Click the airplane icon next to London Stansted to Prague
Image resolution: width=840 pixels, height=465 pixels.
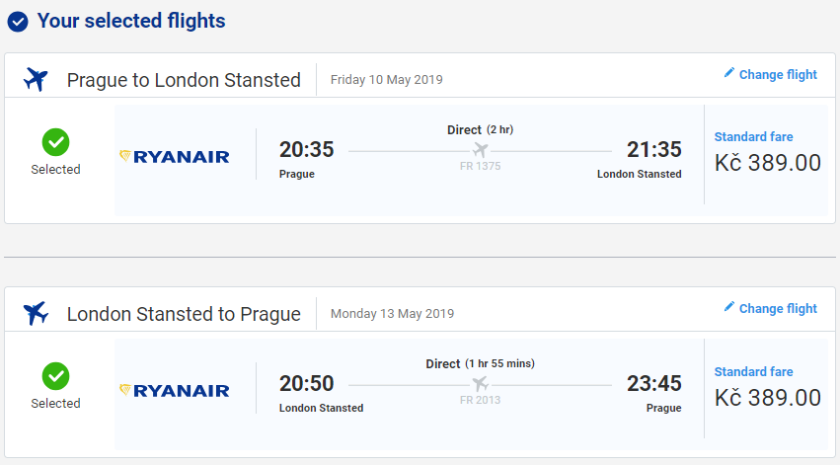point(36,313)
